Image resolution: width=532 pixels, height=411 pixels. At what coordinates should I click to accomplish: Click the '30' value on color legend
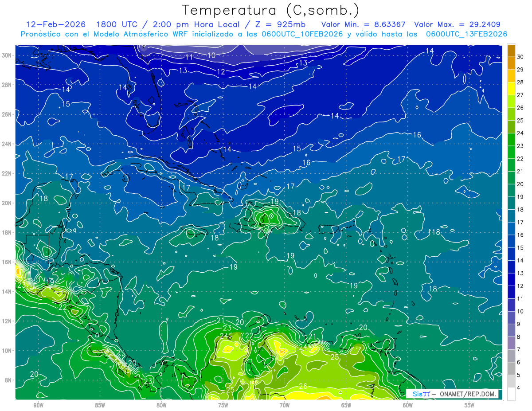[520, 57]
